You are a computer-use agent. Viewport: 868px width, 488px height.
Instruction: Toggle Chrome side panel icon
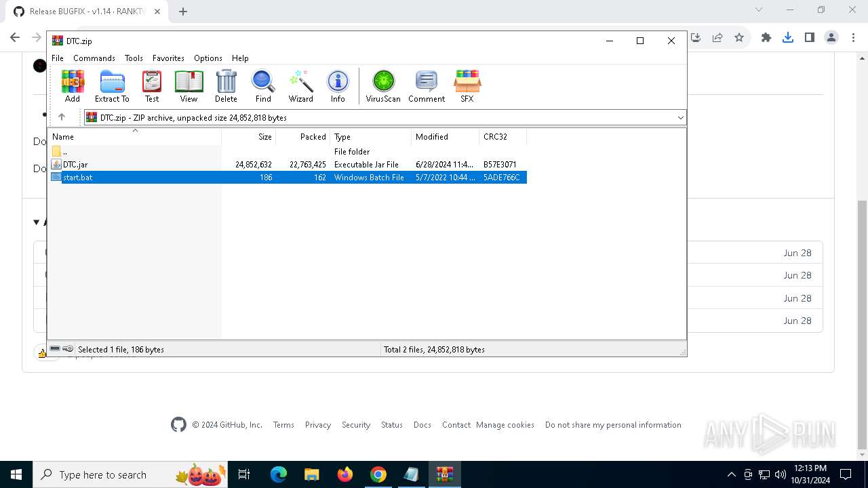click(x=810, y=37)
